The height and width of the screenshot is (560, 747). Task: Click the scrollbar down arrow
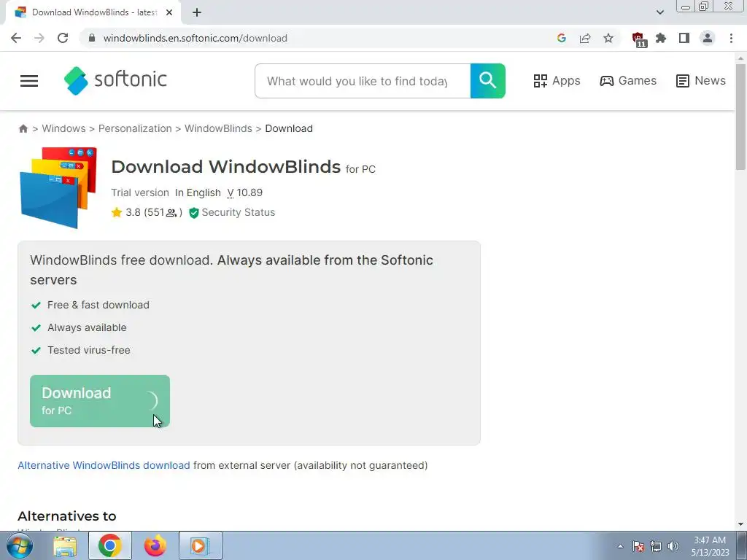click(740, 524)
